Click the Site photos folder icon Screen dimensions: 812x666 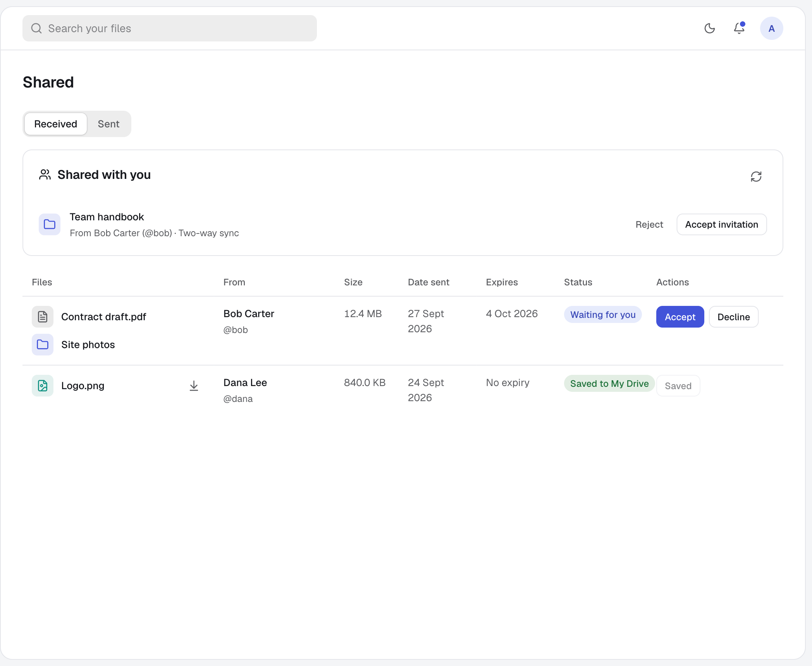pyautogui.click(x=43, y=345)
